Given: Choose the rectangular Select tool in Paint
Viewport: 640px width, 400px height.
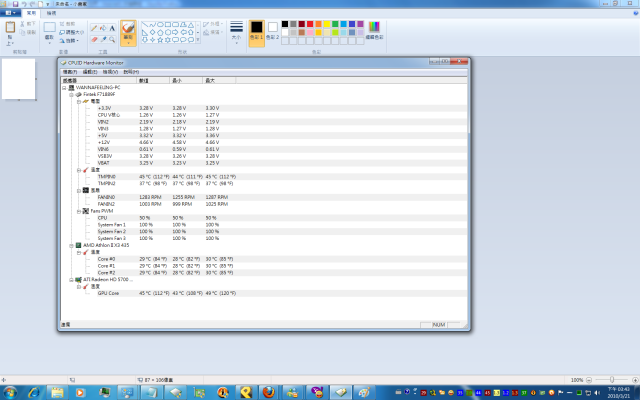Looking at the screenshot, I should (49, 28).
